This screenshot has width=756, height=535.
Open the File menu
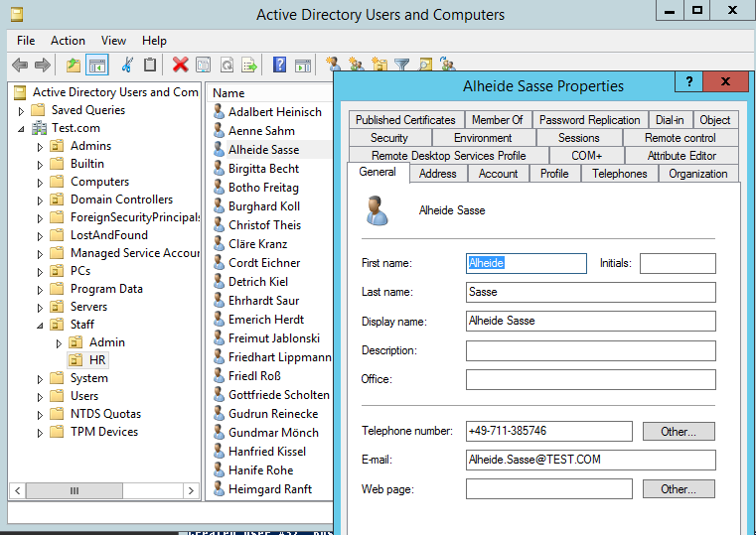click(x=26, y=41)
